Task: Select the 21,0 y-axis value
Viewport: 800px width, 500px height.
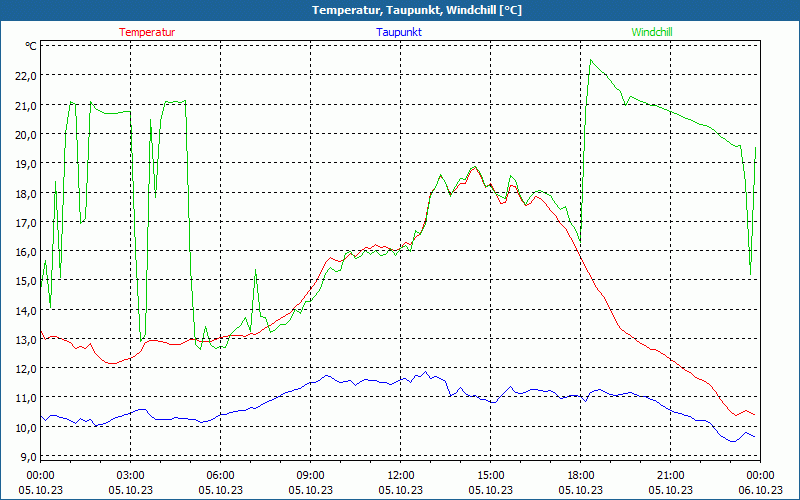Action: click(x=27, y=105)
